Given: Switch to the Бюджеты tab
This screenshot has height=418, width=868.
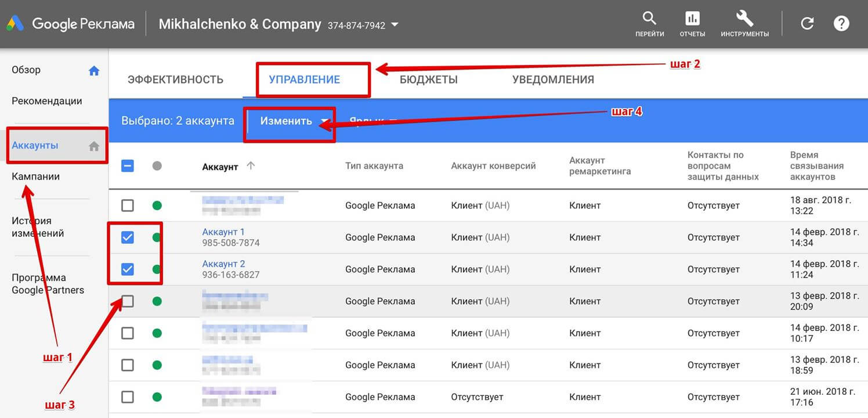Looking at the screenshot, I should tap(429, 80).
